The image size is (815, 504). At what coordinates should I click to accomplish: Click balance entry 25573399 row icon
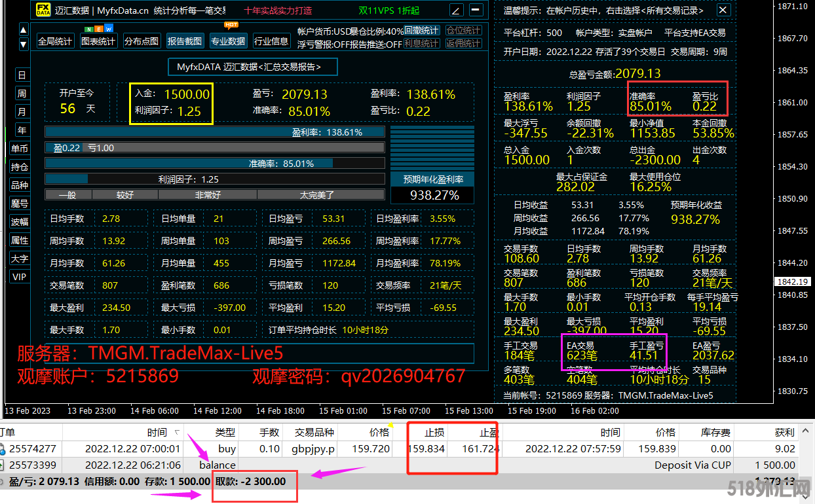pos(4,465)
